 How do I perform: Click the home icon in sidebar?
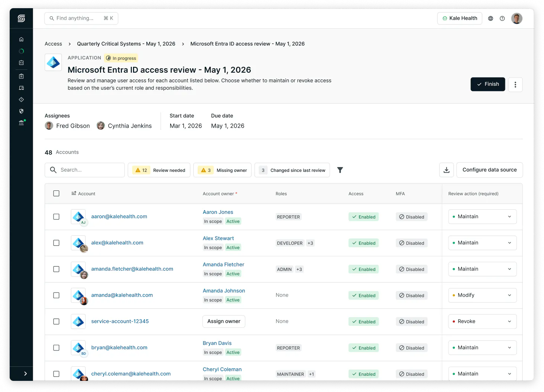pyautogui.click(x=21, y=39)
